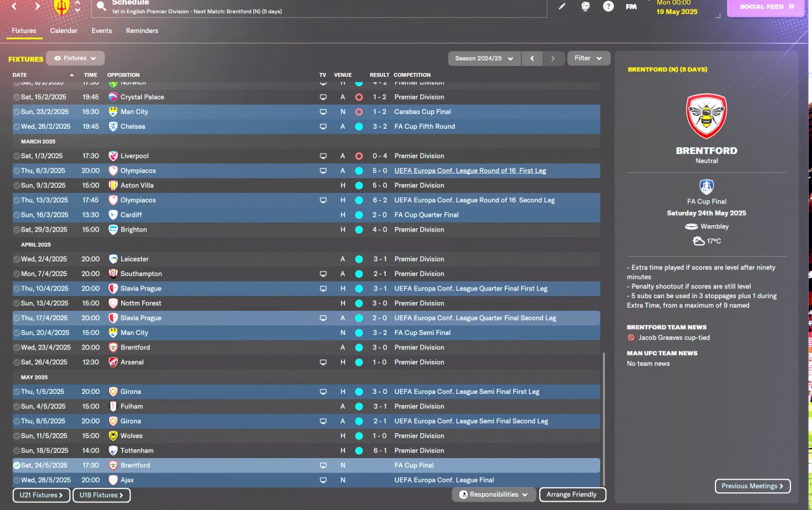This screenshot has width=812, height=510.
Task: Sort by the Opposition column header
Action: coord(124,75)
